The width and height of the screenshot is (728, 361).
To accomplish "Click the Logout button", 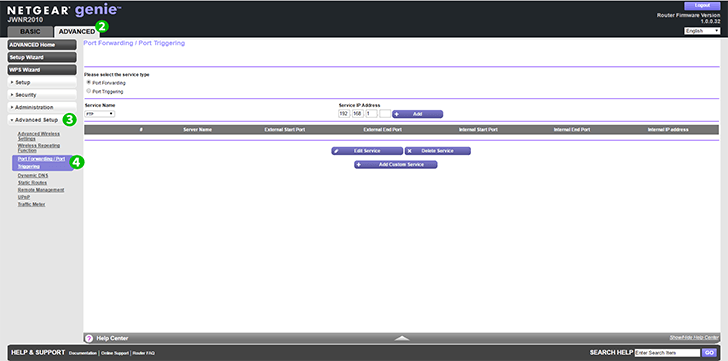I will [702, 6].
